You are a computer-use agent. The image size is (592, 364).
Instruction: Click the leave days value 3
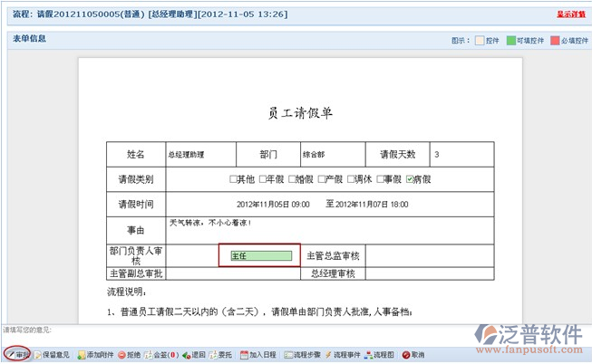coord(436,155)
